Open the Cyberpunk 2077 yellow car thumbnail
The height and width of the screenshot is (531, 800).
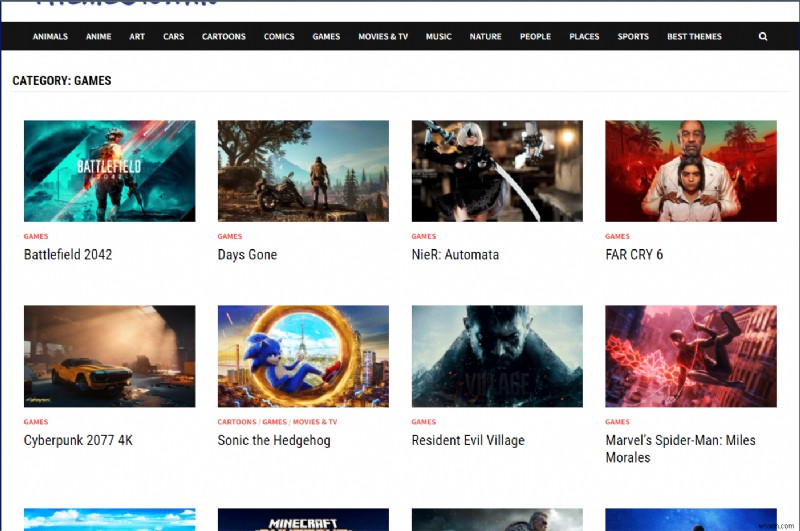(x=109, y=356)
